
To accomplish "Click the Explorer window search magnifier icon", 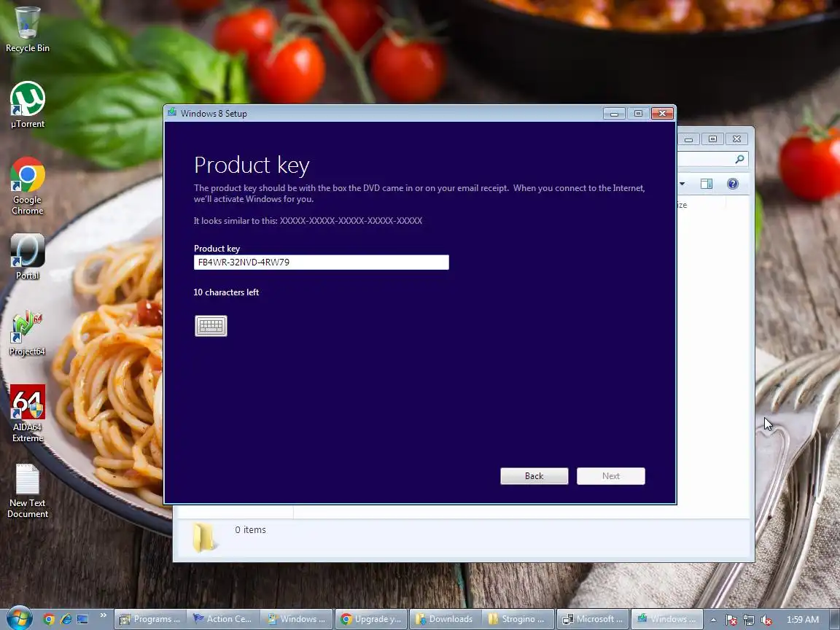I will [x=740, y=158].
